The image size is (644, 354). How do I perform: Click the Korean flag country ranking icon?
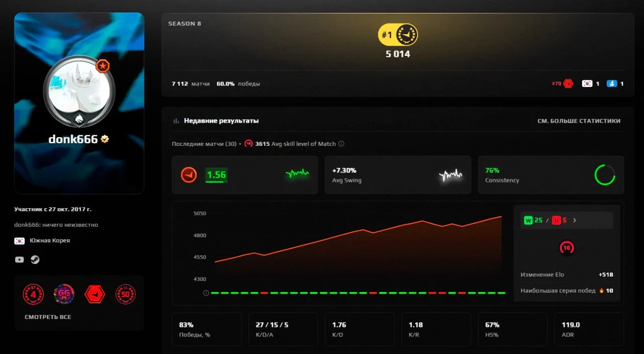(x=587, y=83)
